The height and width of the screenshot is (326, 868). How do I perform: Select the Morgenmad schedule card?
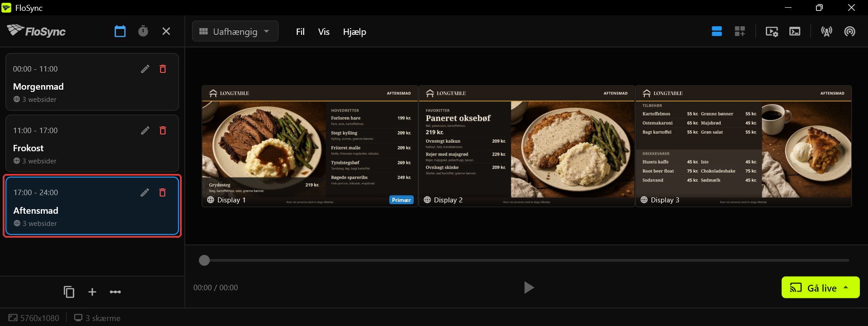point(92,82)
